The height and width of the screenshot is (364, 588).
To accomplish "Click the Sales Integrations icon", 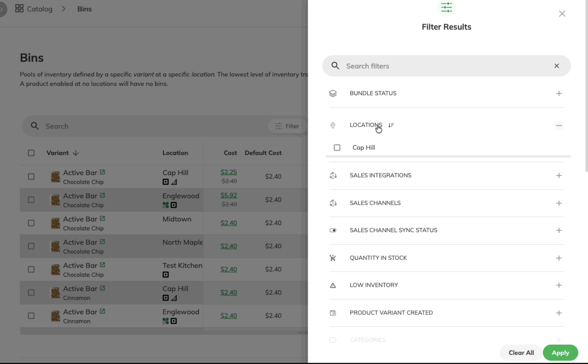I will [333, 176].
